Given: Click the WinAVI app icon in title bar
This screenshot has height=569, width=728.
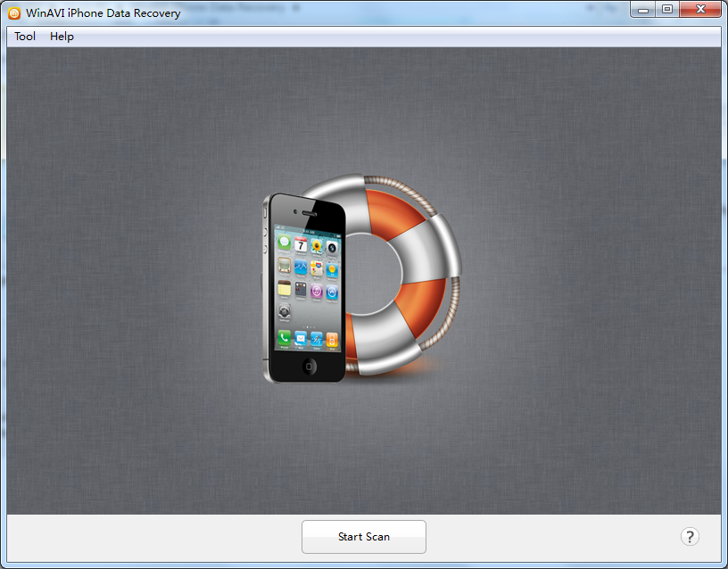Looking at the screenshot, I should coord(14,13).
